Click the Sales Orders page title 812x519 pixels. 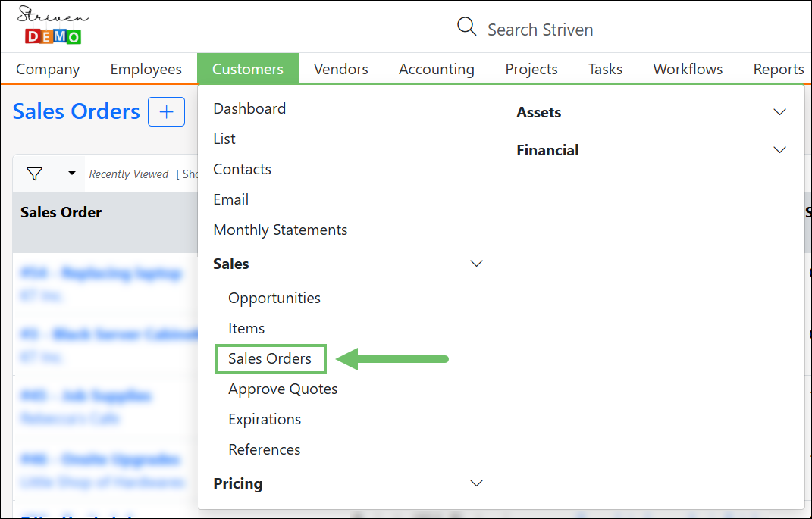tap(76, 111)
